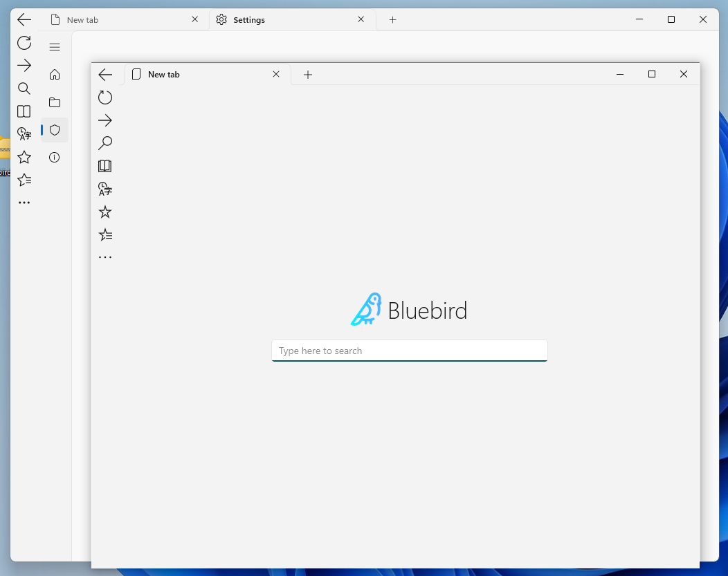728x576 pixels.
Task: Switch to the Settings tab
Action: [249, 19]
